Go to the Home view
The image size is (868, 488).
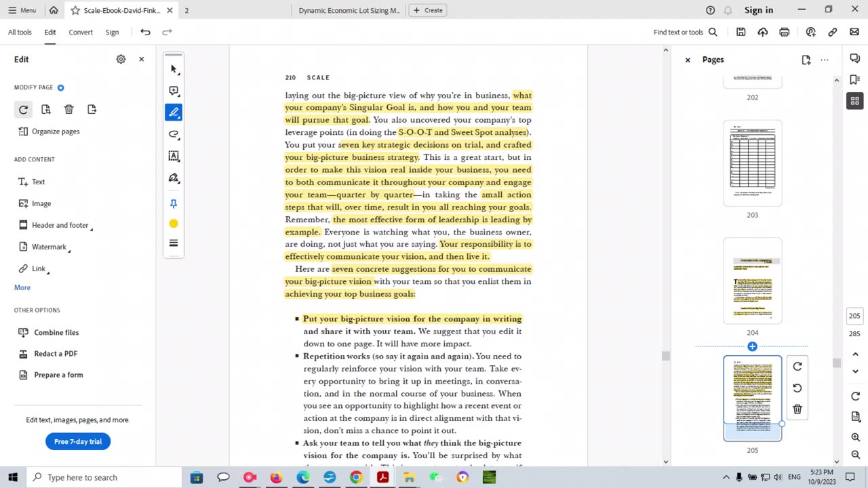tap(54, 10)
